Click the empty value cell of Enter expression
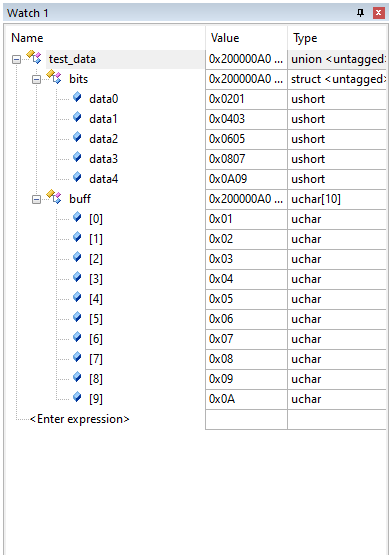The image size is (389, 555). 246,419
